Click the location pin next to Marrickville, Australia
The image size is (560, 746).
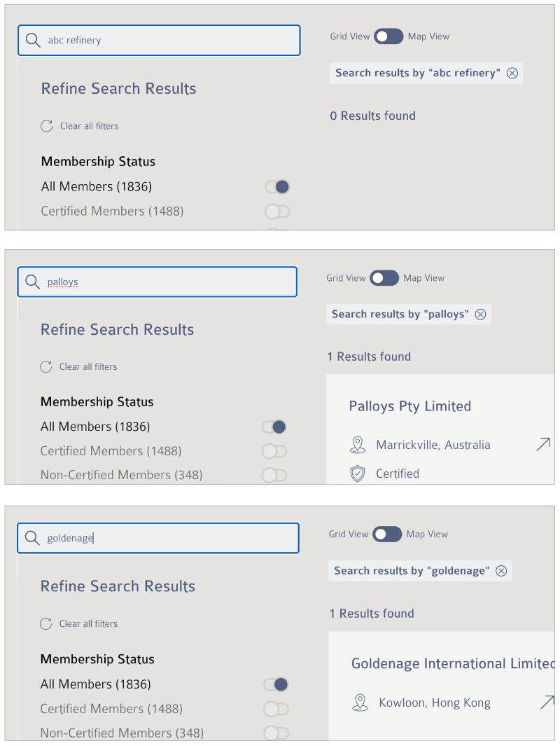(358, 445)
